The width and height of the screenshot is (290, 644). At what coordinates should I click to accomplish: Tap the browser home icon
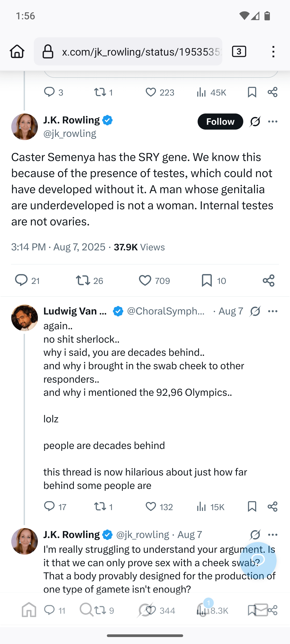point(17,51)
